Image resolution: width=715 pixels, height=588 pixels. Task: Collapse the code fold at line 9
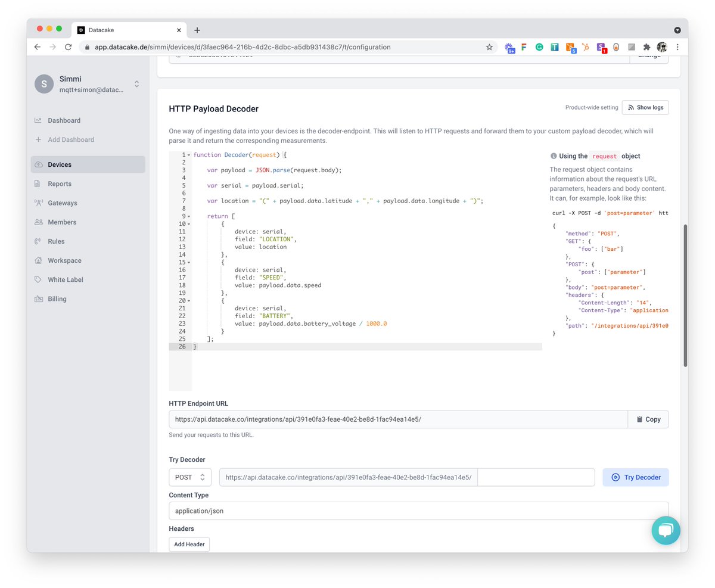pyautogui.click(x=189, y=216)
